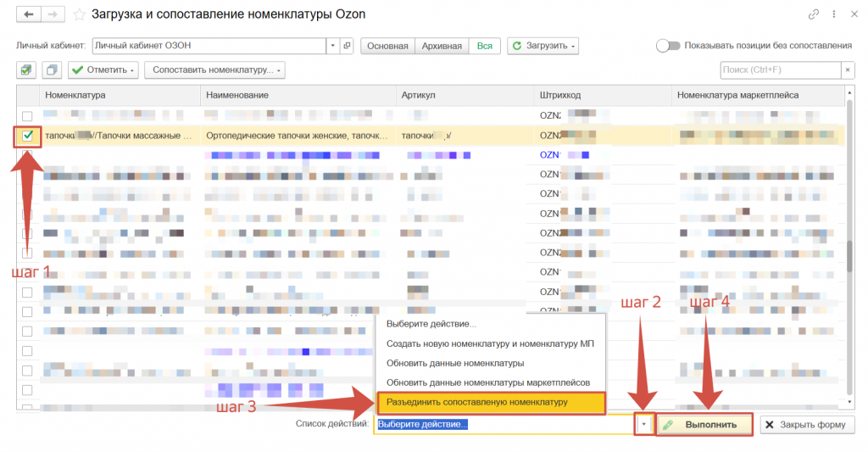Clear the search field with the x icon
Viewport: 868px width, 452px height.
(x=847, y=70)
